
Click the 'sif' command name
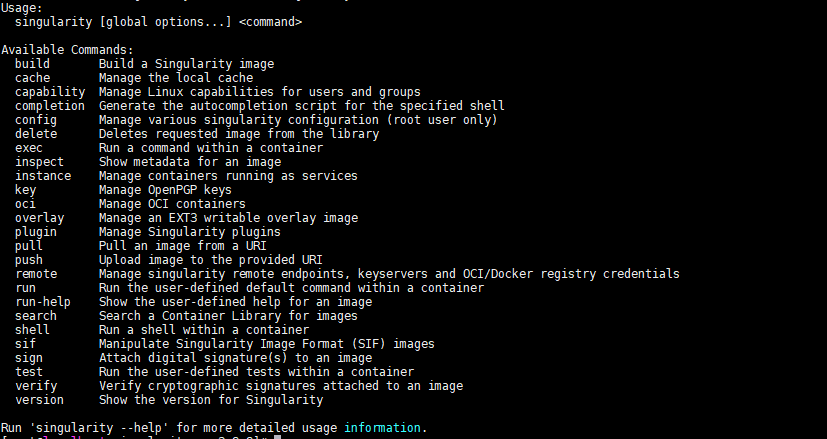tap(25, 343)
